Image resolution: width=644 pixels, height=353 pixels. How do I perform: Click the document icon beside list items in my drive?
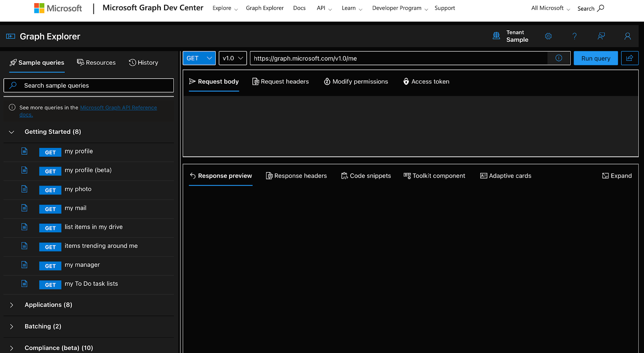pyautogui.click(x=25, y=227)
